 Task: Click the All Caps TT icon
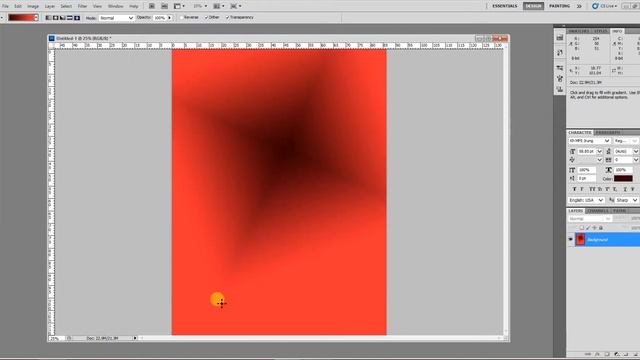(592, 189)
